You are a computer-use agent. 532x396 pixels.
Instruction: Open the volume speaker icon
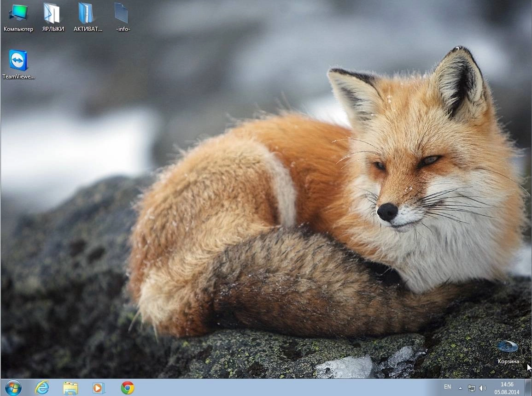click(x=482, y=388)
